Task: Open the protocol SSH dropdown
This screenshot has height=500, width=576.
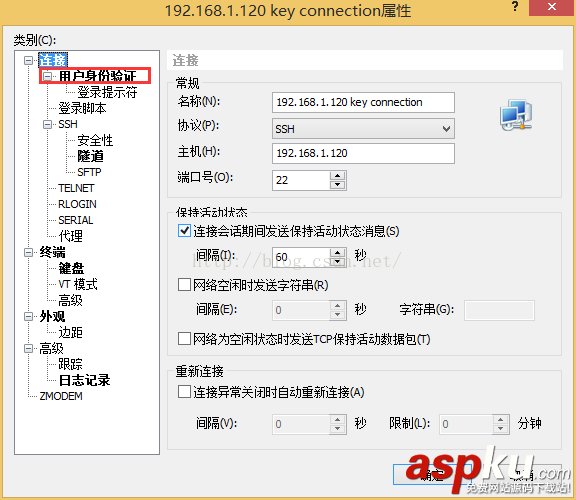Action: [x=363, y=129]
